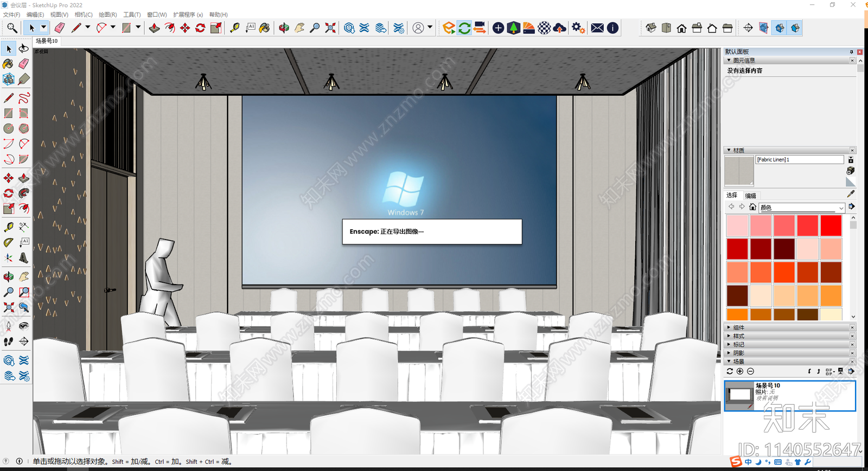Click the Sogou input method tray icon

click(x=736, y=462)
